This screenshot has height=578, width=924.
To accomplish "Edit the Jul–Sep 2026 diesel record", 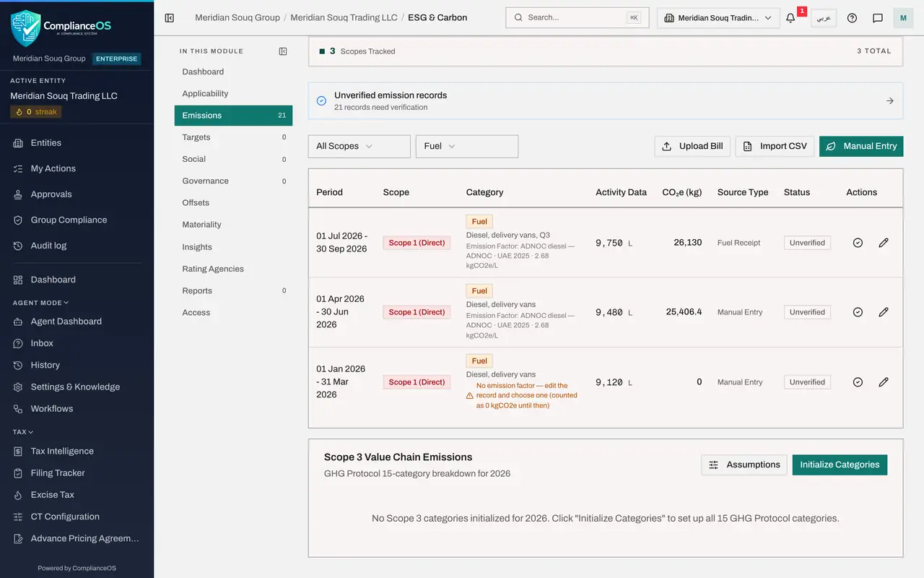I will coord(884,243).
